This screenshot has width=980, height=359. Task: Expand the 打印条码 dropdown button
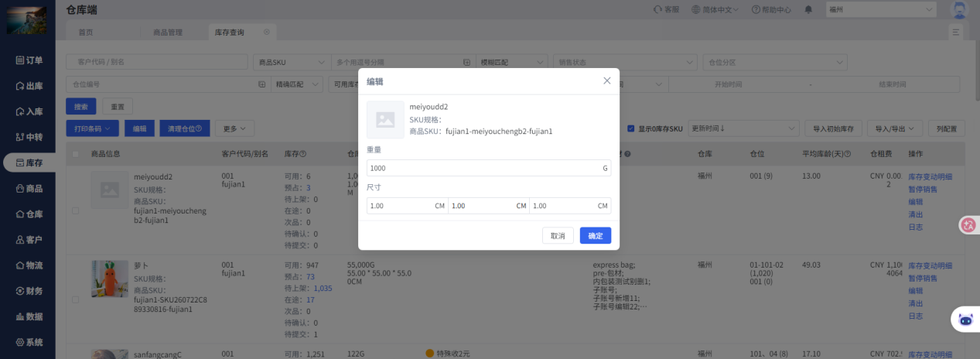pos(92,128)
